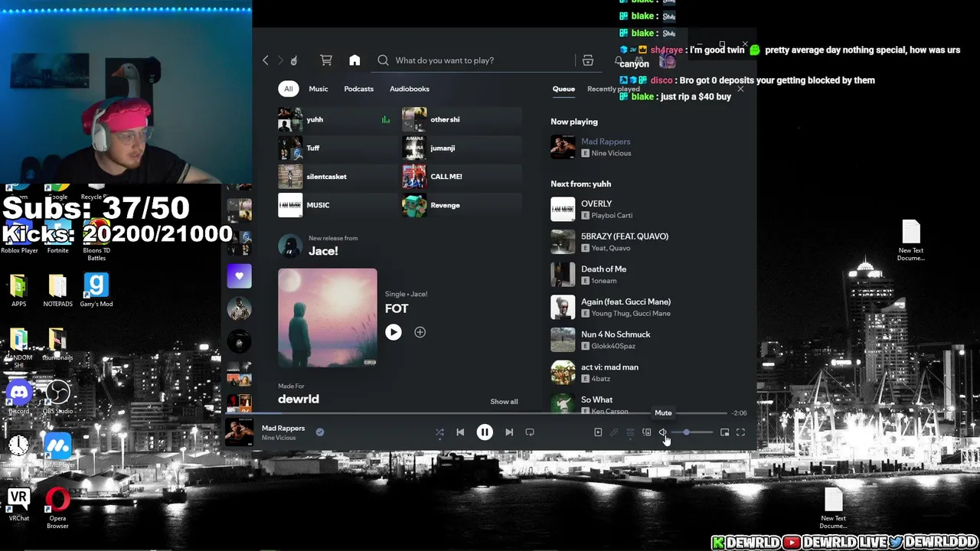Open Liked Songs heart in sidebar
The image size is (980, 551).
pyautogui.click(x=239, y=275)
